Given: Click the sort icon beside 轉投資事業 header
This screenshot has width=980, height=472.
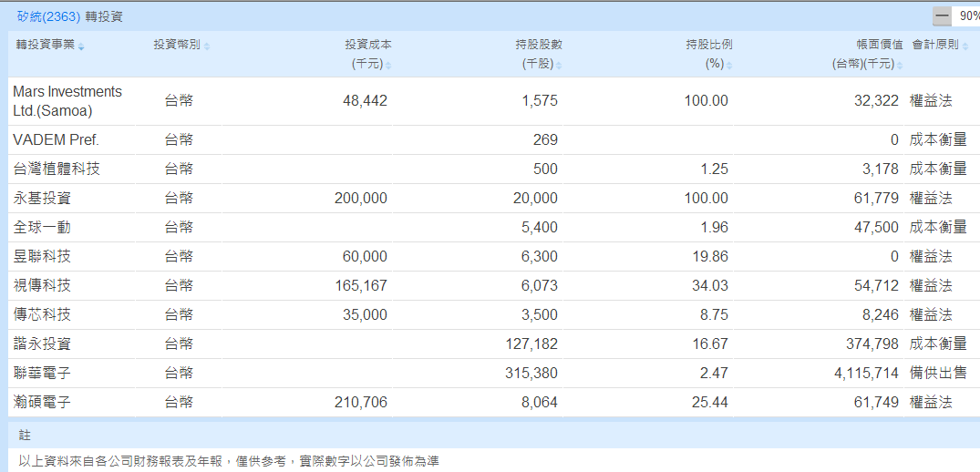Looking at the screenshot, I should (81, 46).
